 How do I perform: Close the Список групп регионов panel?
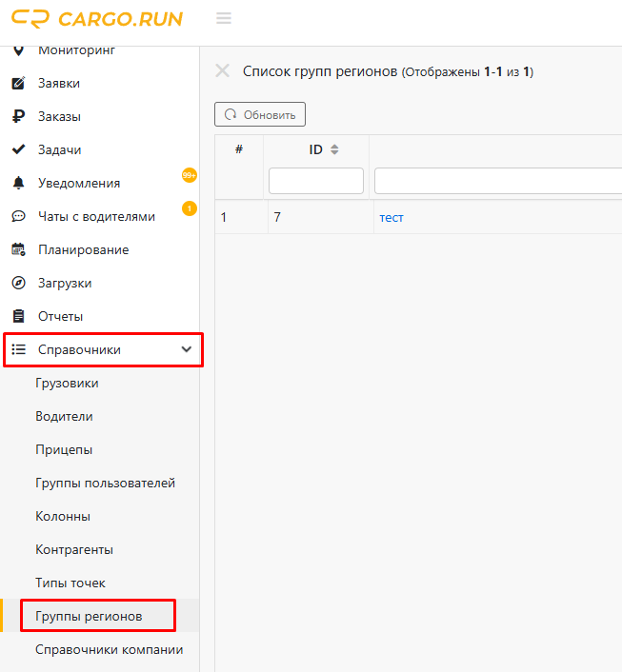click(223, 71)
